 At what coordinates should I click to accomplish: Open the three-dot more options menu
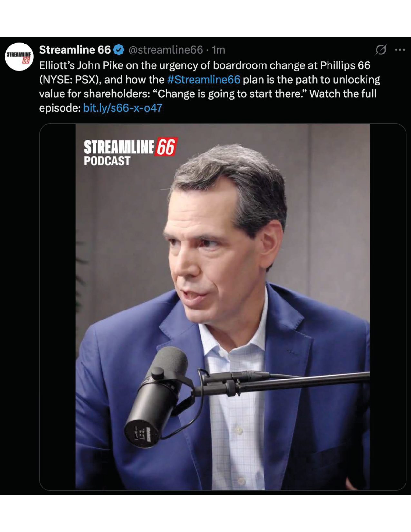coord(400,50)
